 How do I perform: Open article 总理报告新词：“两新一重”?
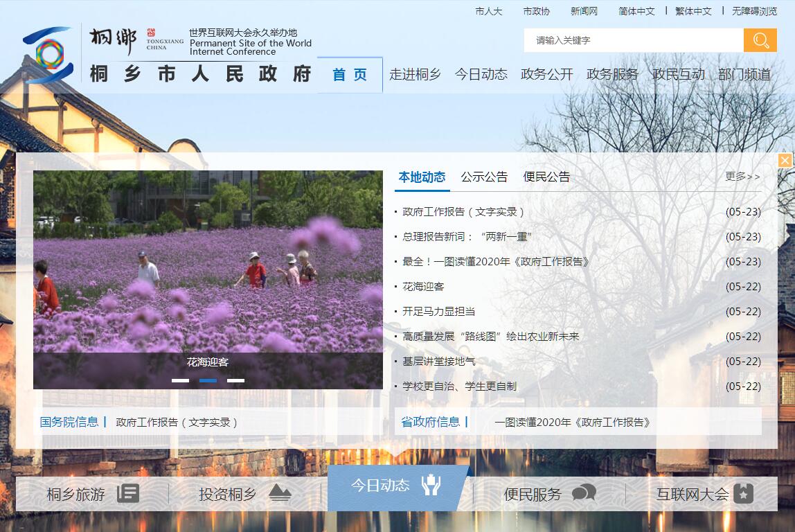coord(467,237)
